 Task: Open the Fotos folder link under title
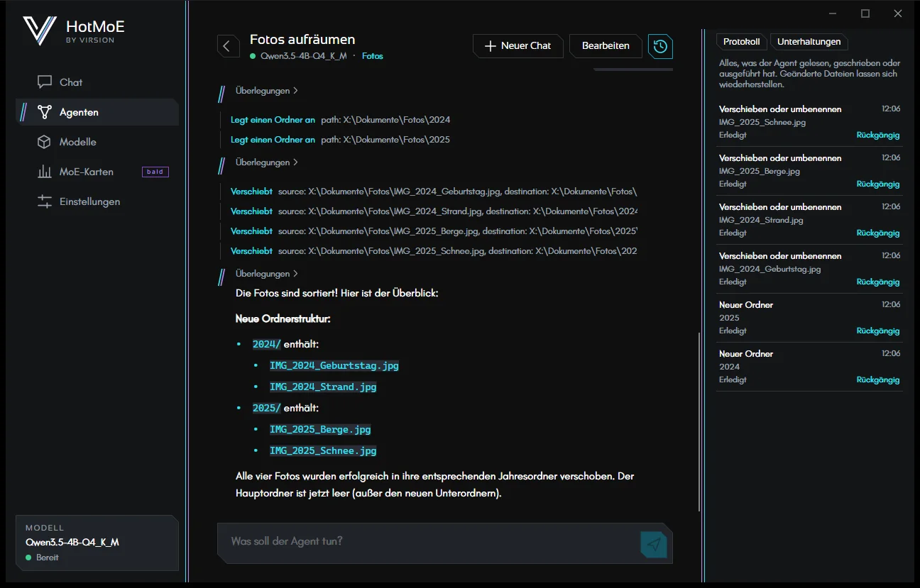tap(373, 56)
